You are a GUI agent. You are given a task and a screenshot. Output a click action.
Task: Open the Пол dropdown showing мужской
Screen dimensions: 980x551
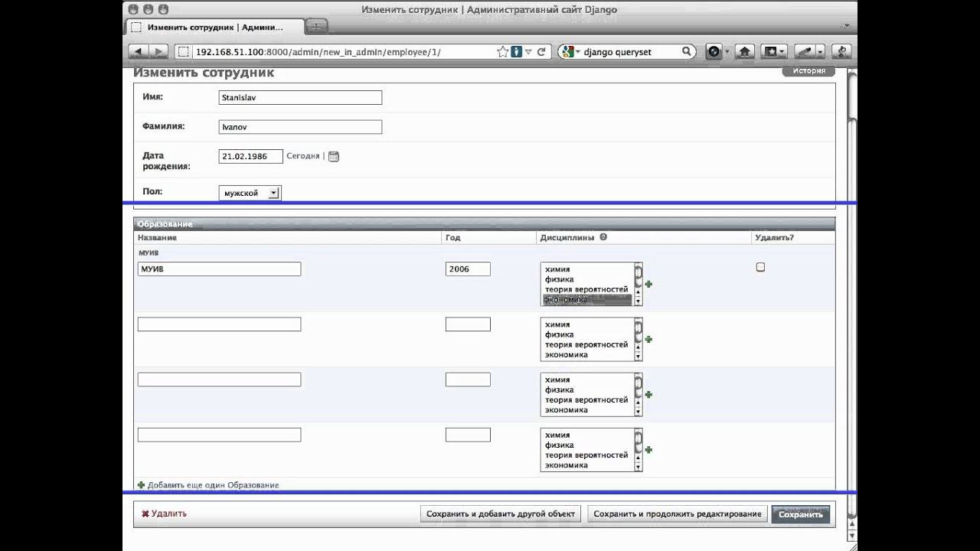[x=250, y=193]
